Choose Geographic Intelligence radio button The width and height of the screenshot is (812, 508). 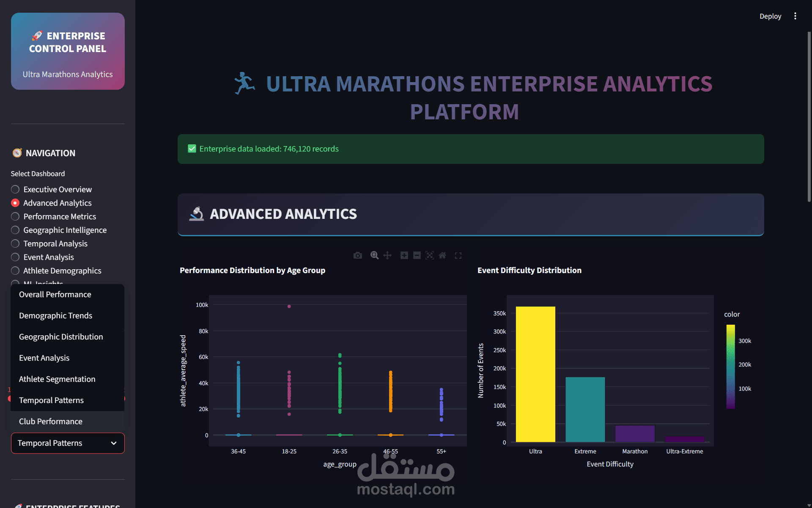15,230
